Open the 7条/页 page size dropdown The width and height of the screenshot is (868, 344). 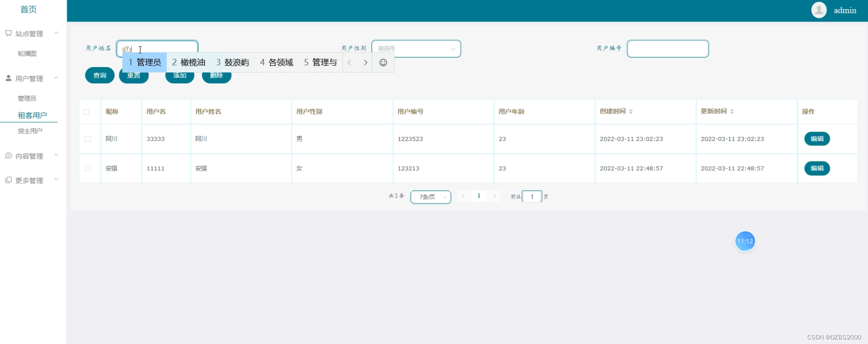(431, 197)
